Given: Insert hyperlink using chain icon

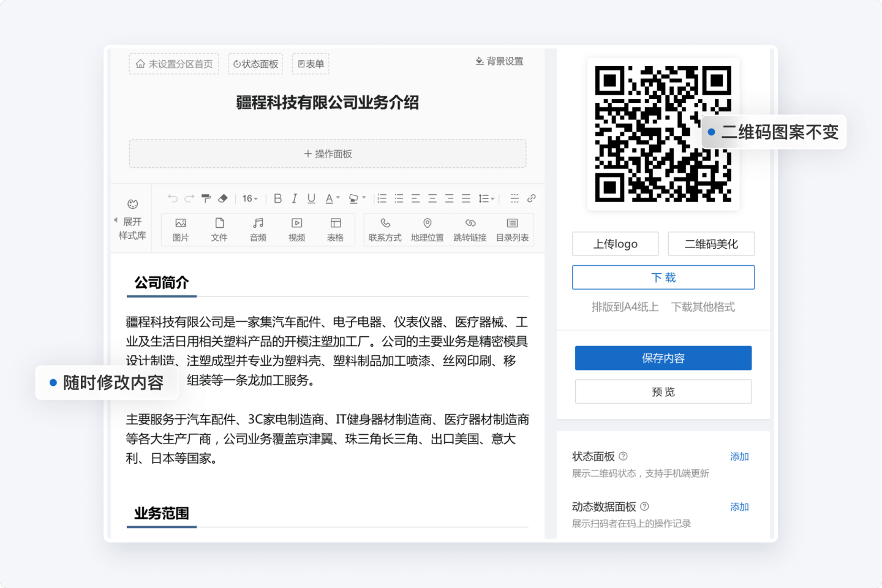Looking at the screenshot, I should [x=532, y=198].
